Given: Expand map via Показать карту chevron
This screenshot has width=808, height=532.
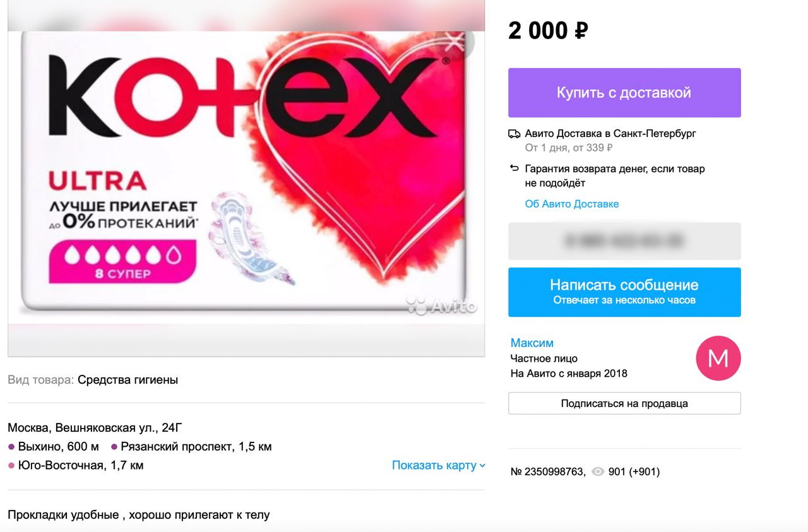Looking at the screenshot, I should click(x=483, y=466).
